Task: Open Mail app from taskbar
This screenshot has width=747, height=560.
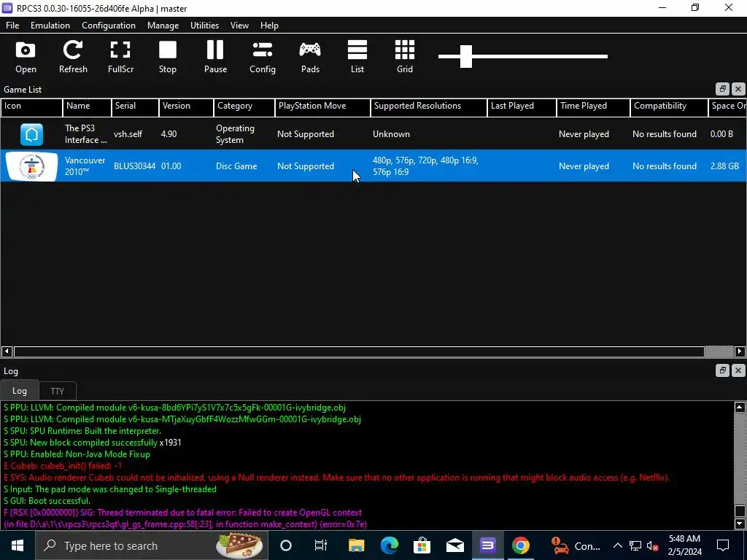Action: click(x=455, y=545)
